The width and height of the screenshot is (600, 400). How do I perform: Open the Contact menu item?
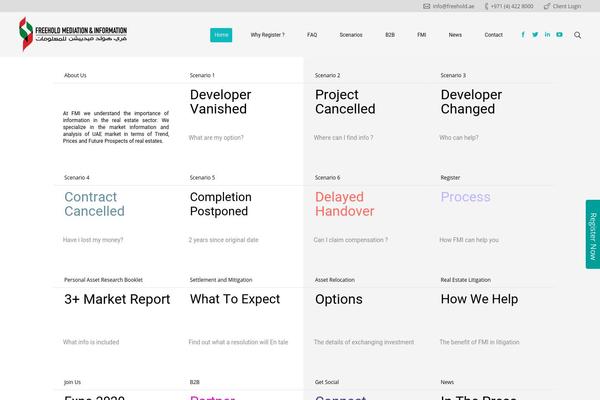493,35
